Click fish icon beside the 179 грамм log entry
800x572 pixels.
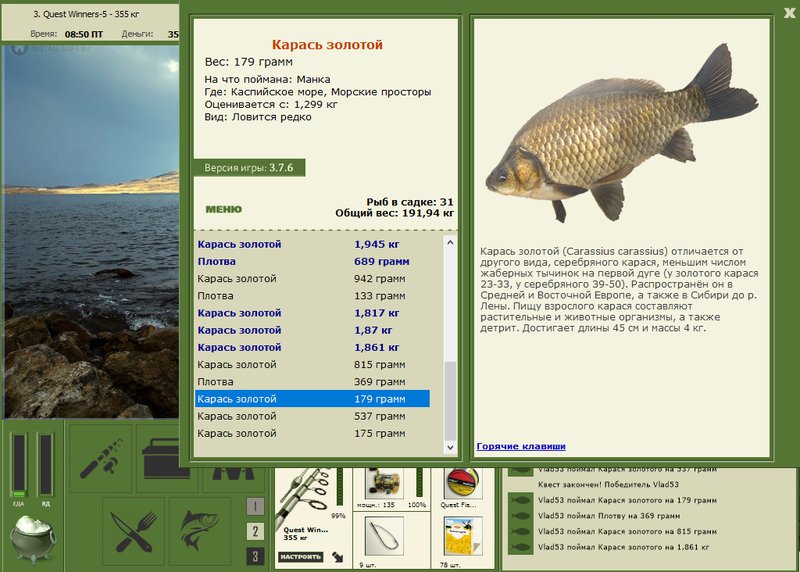[520, 501]
